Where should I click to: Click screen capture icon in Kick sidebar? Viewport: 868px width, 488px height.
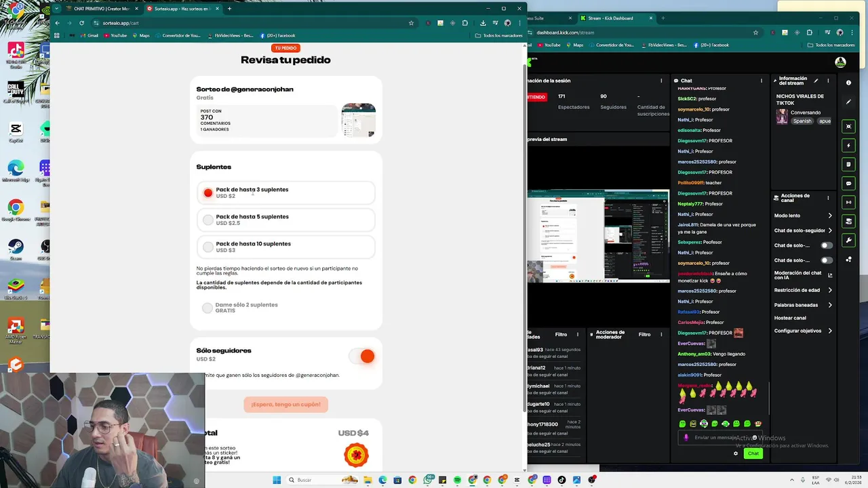pyautogui.click(x=848, y=126)
